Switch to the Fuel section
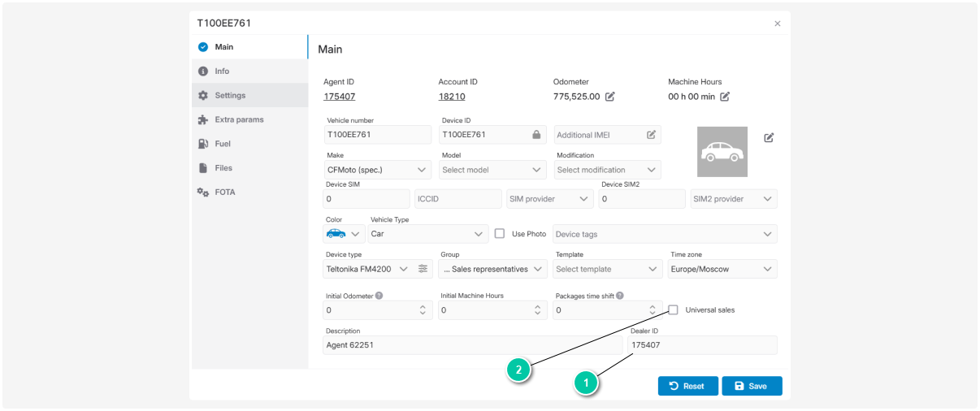This screenshot has height=411, width=980. click(223, 144)
